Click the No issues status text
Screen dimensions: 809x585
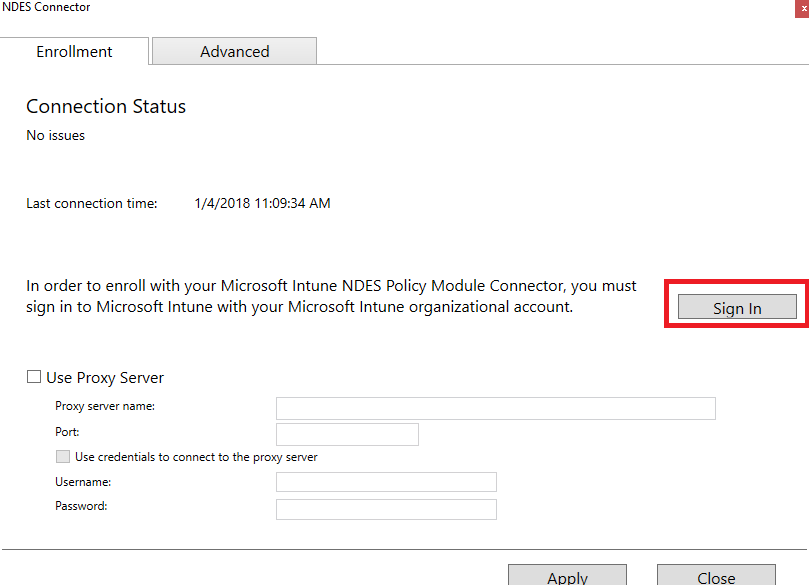point(55,136)
